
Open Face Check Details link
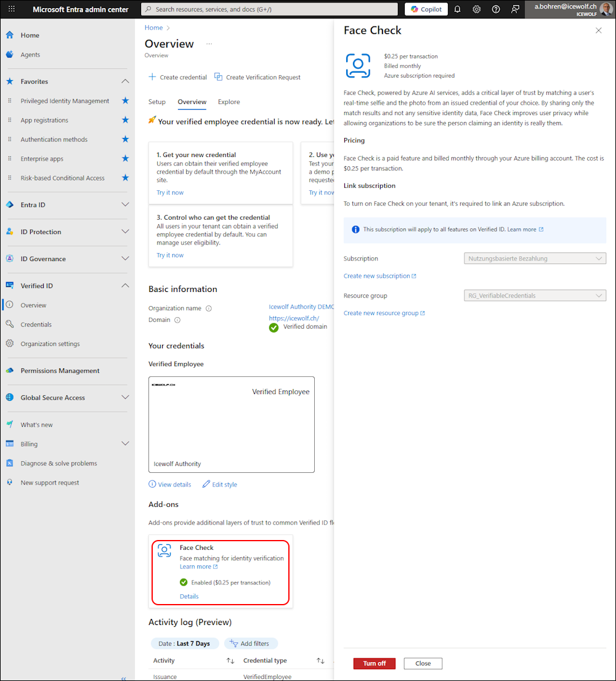pyautogui.click(x=189, y=596)
